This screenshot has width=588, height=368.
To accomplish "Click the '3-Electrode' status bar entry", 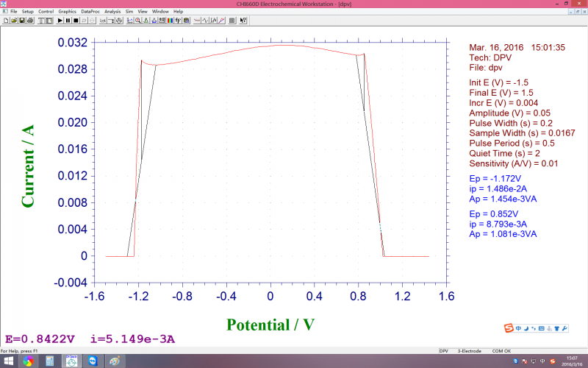I will click(x=469, y=351).
